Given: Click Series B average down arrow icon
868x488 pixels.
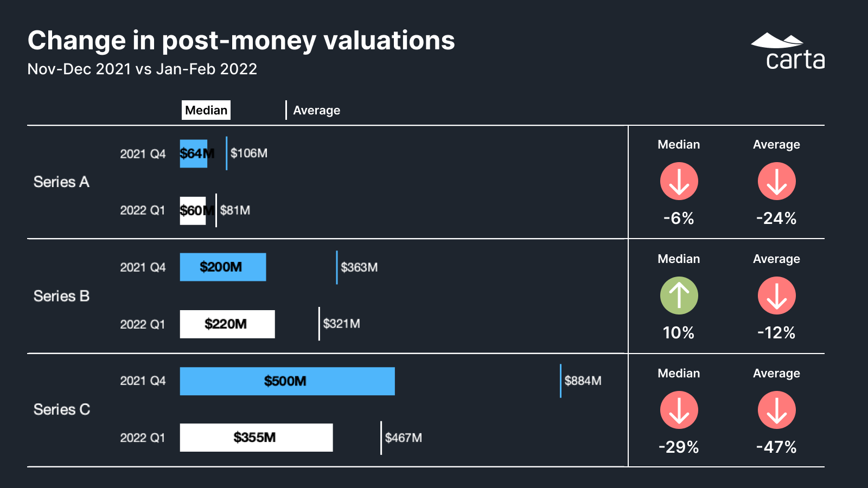Looking at the screenshot, I should [776, 296].
